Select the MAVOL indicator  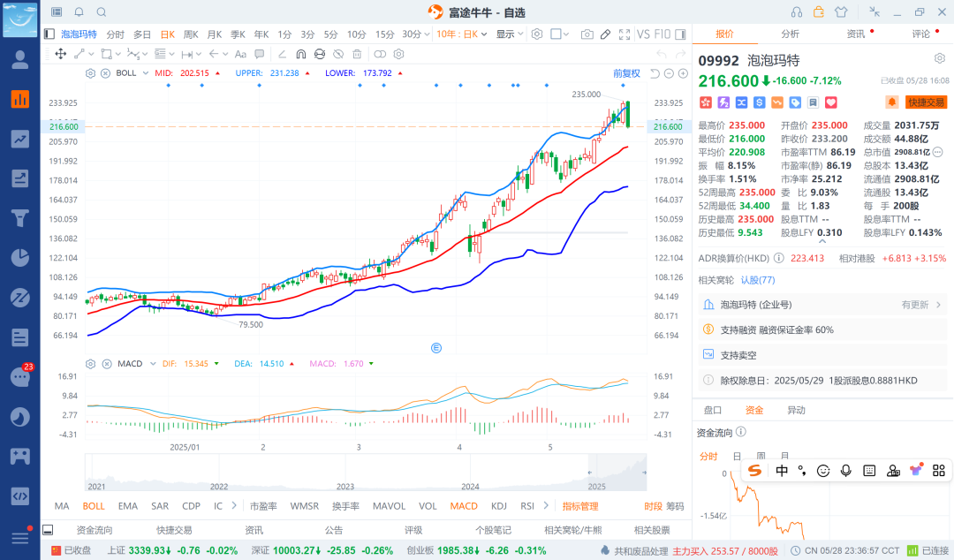click(x=389, y=506)
